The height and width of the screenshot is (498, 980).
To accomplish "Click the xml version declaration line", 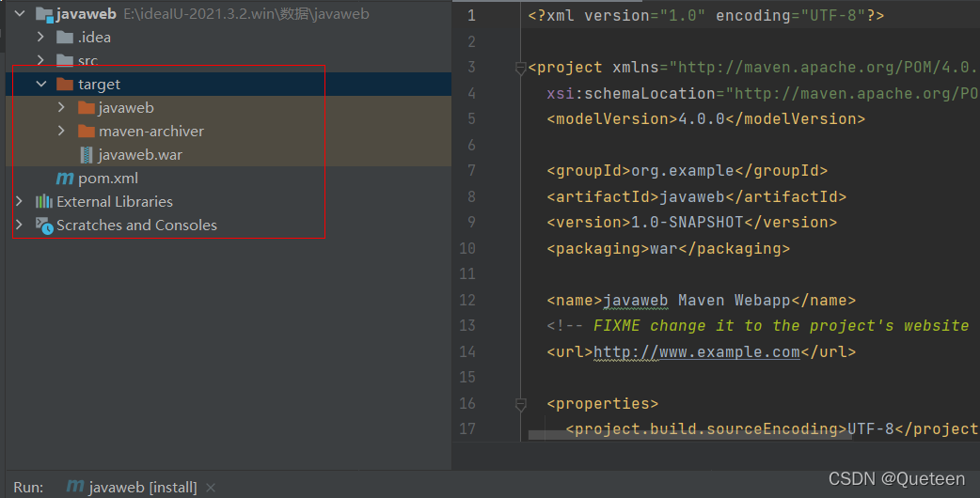I will (x=706, y=16).
